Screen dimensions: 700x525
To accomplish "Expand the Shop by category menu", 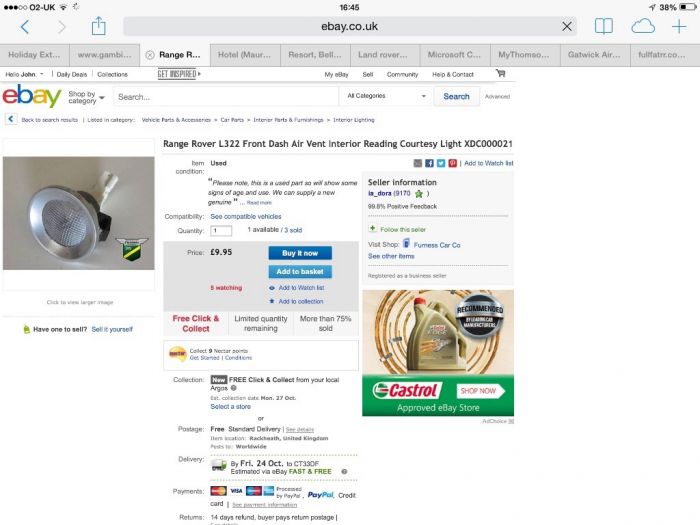I will pos(87,97).
